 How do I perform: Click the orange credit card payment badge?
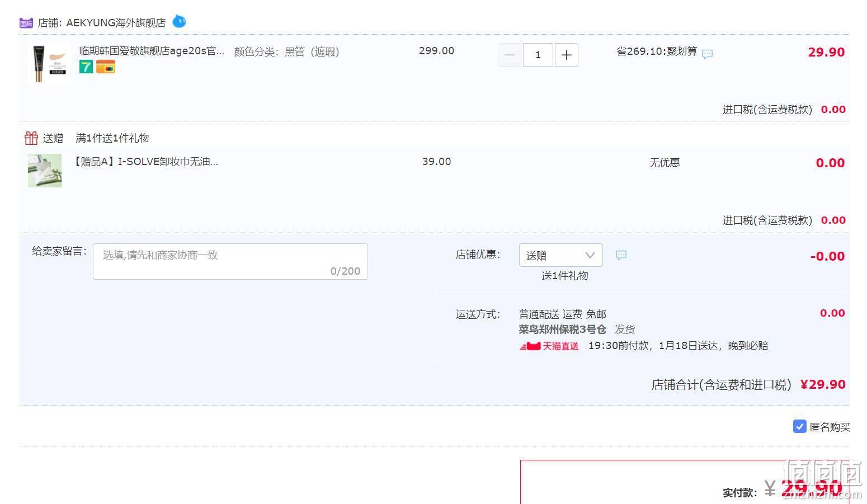pyautogui.click(x=106, y=67)
